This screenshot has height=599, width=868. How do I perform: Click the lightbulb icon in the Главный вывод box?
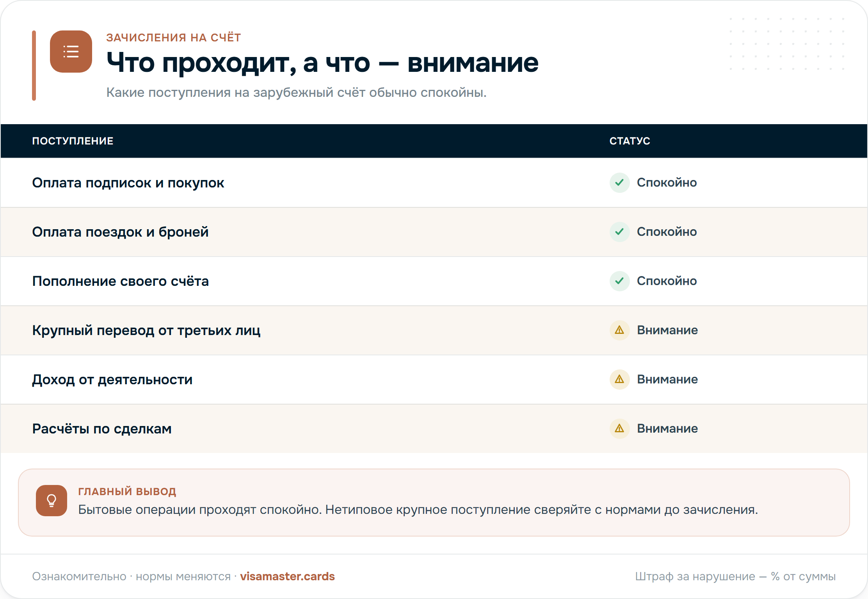coord(52,501)
